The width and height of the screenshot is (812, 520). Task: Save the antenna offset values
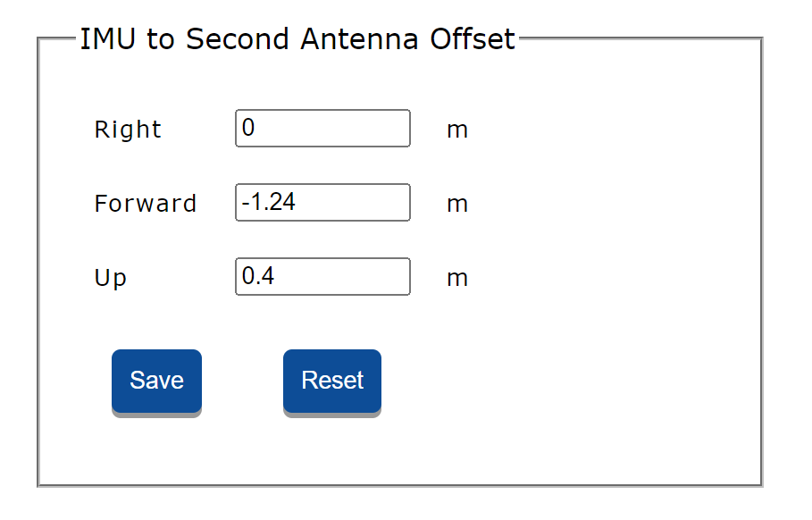156,380
